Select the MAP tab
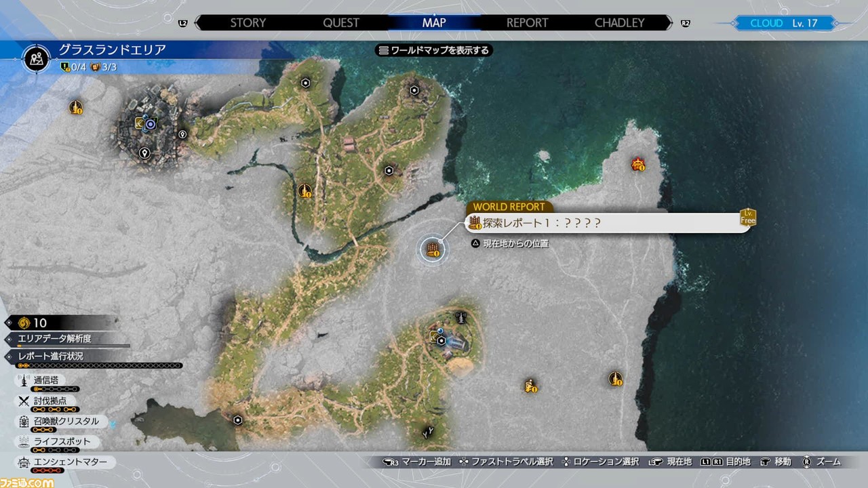This screenshot has height=488, width=868. [434, 22]
